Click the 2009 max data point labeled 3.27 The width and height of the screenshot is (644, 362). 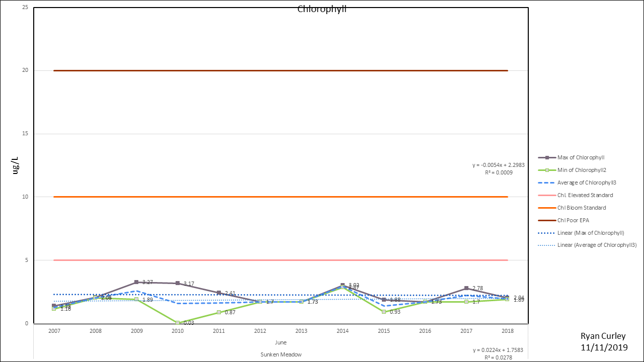pos(136,282)
